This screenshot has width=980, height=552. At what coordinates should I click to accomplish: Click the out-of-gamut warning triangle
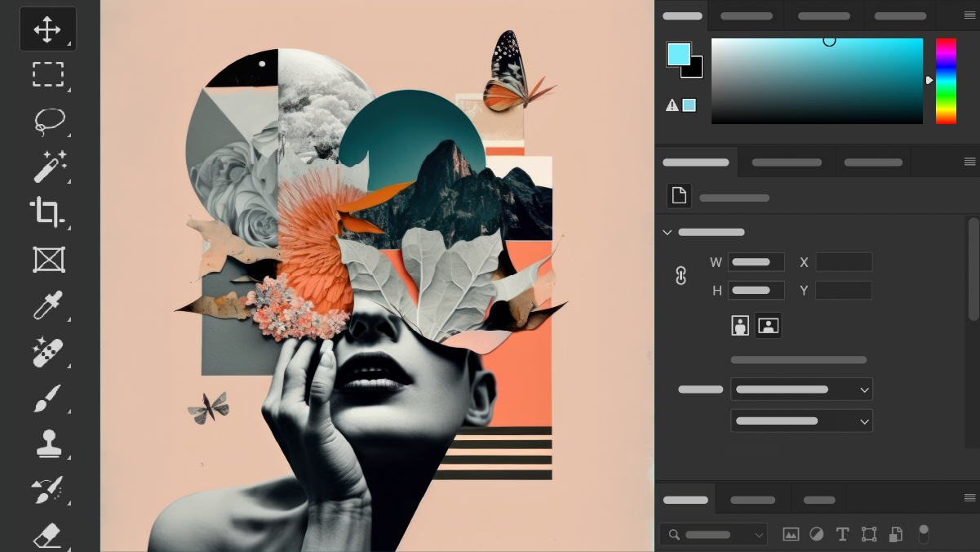[x=672, y=105]
